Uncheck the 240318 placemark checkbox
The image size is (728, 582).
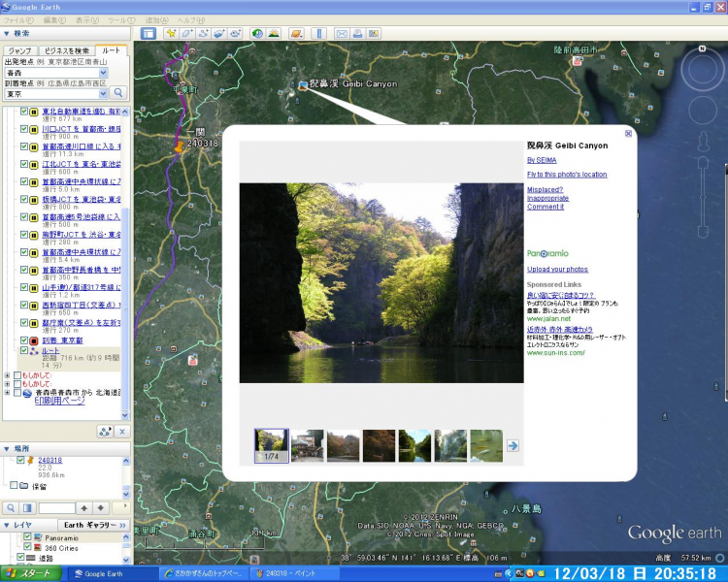(x=20, y=460)
